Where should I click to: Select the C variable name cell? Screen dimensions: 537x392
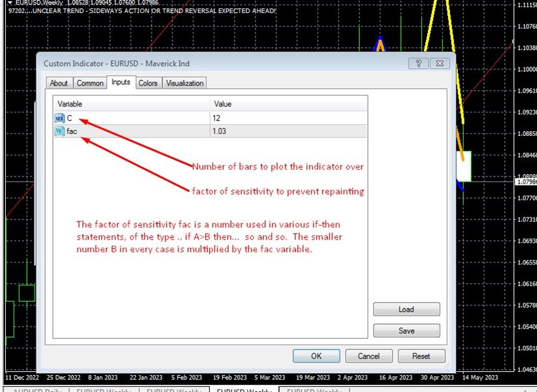(131, 118)
